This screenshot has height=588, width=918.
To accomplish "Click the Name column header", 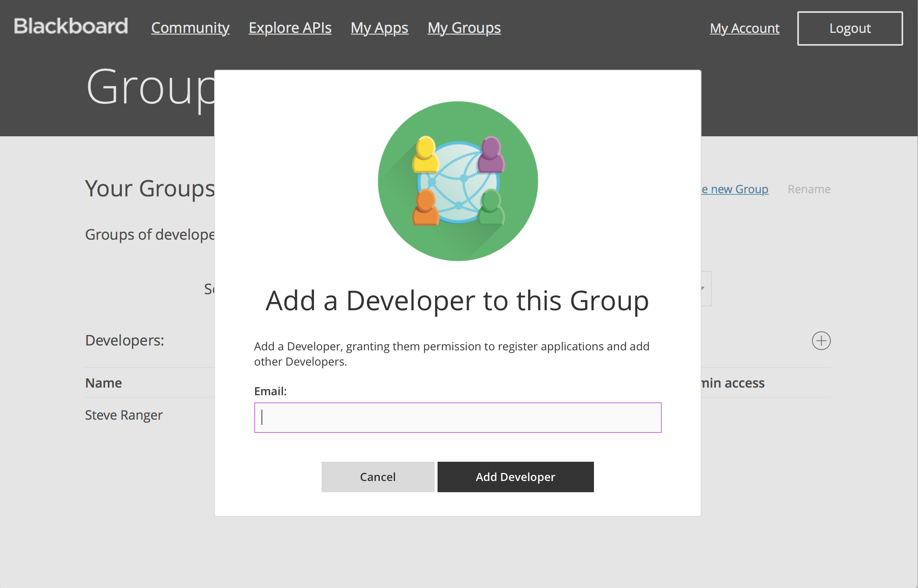I will pyautogui.click(x=103, y=383).
